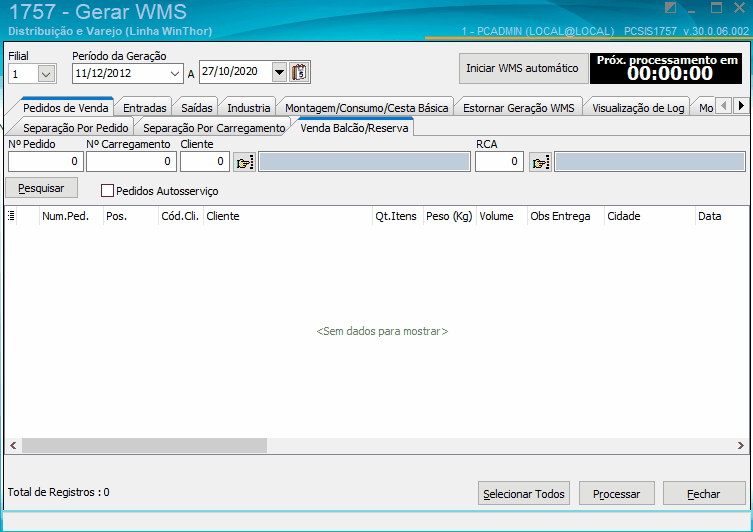Enable the Pedidos Autosserviço checkbox
The width and height of the screenshot is (753, 532).
click(x=107, y=191)
